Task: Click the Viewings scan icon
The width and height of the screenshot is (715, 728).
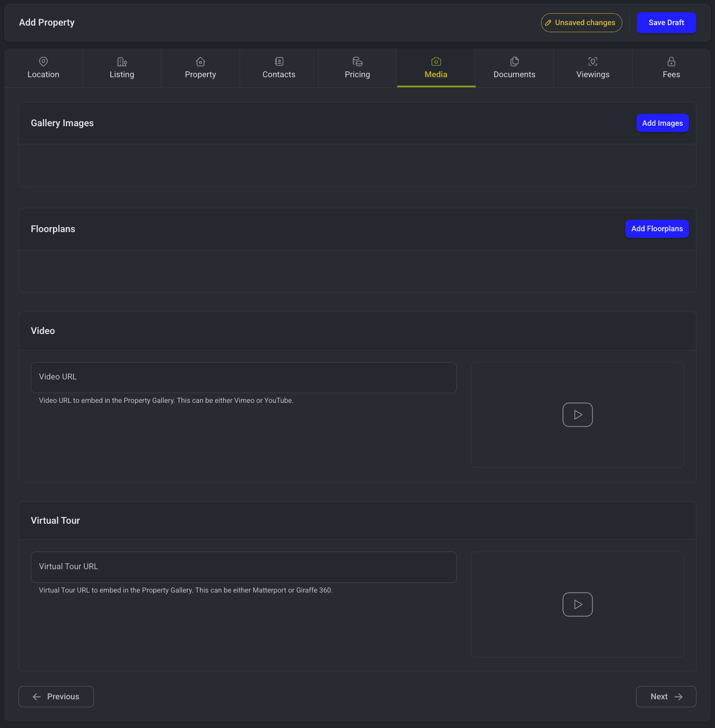Action: [x=593, y=61]
